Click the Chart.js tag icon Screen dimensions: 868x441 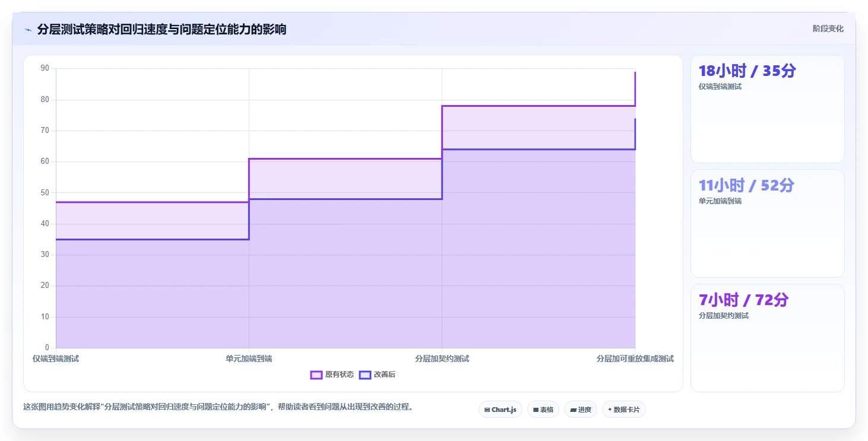487,410
